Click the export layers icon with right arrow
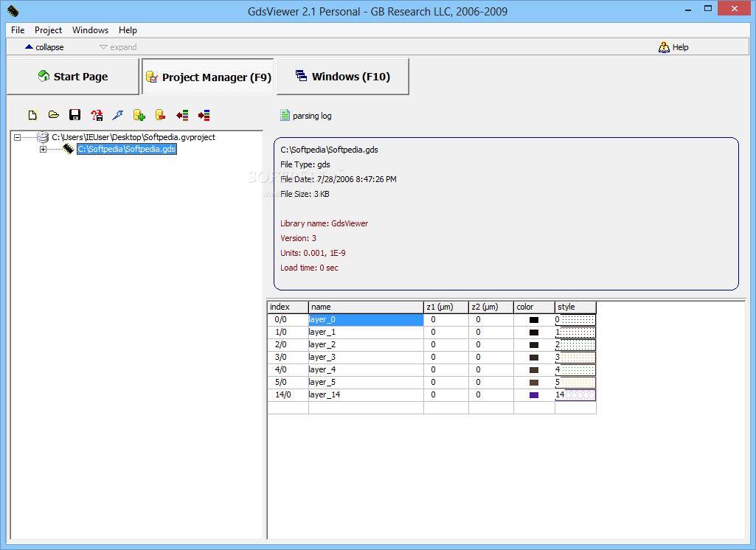 (204, 115)
